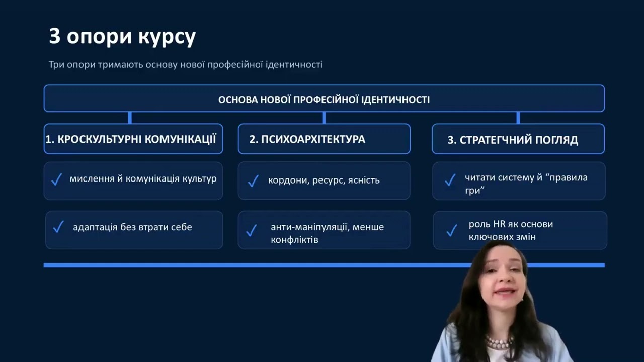
Task: Click the checkmark beside 'мислення й комунікація культур'
Action: [x=56, y=179]
